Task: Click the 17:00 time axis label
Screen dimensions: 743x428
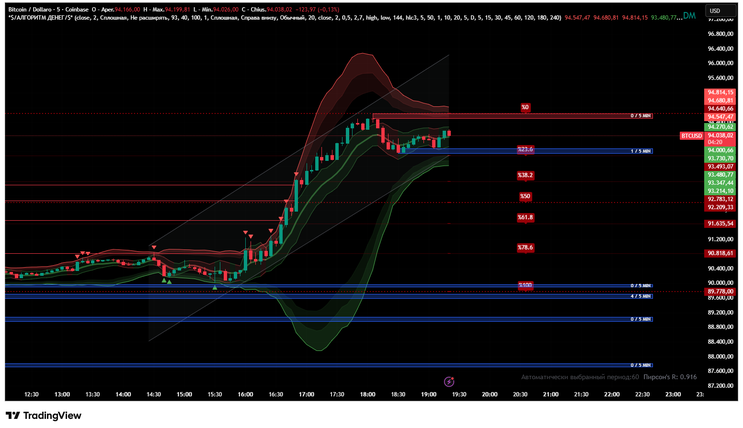Action: tap(307, 394)
